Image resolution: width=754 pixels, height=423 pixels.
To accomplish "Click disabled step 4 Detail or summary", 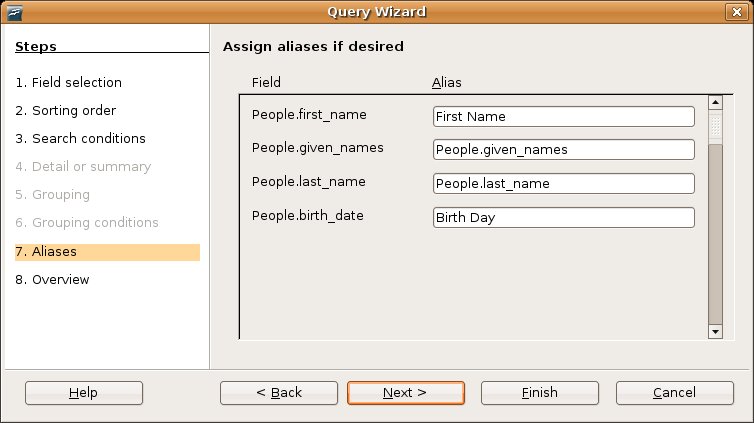I will tap(83, 167).
